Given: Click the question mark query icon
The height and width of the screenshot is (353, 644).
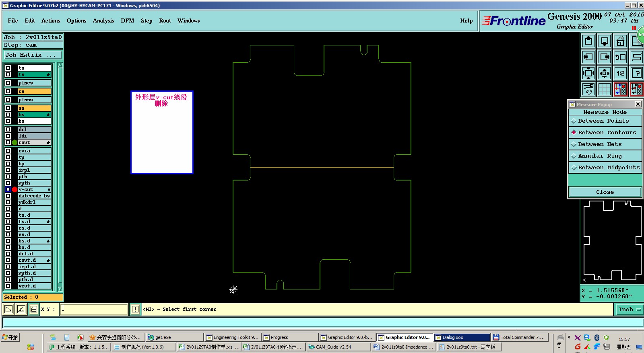Looking at the screenshot, I should [636, 73].
